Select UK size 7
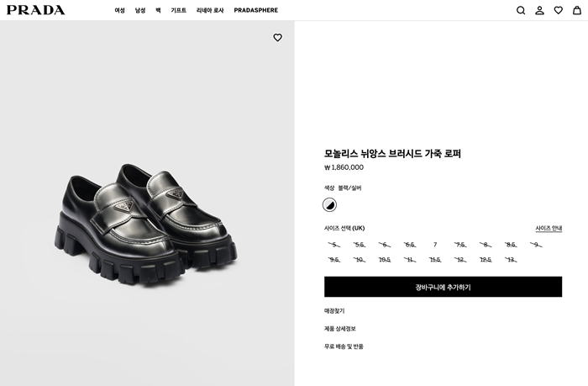The height and width of the screenshot is (386, 588). 435,245
